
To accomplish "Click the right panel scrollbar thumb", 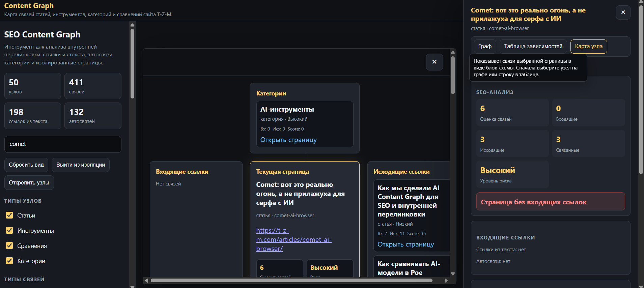I will click(641, 89).
